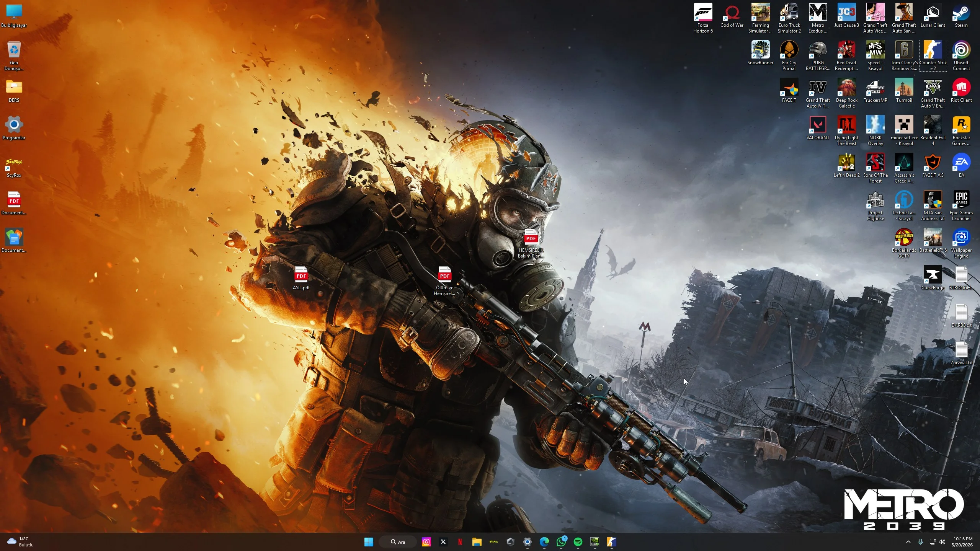Select the Grand Theft Auto IV icon
The height and width of the screenshot is (551, 980).
(818, 93)
